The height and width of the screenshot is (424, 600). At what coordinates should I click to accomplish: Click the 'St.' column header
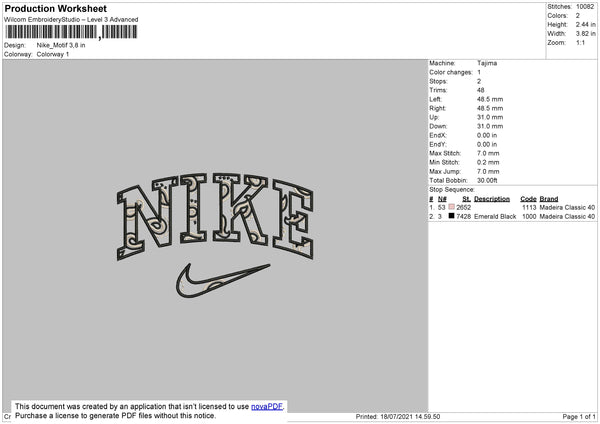click(x=466, y=199)
